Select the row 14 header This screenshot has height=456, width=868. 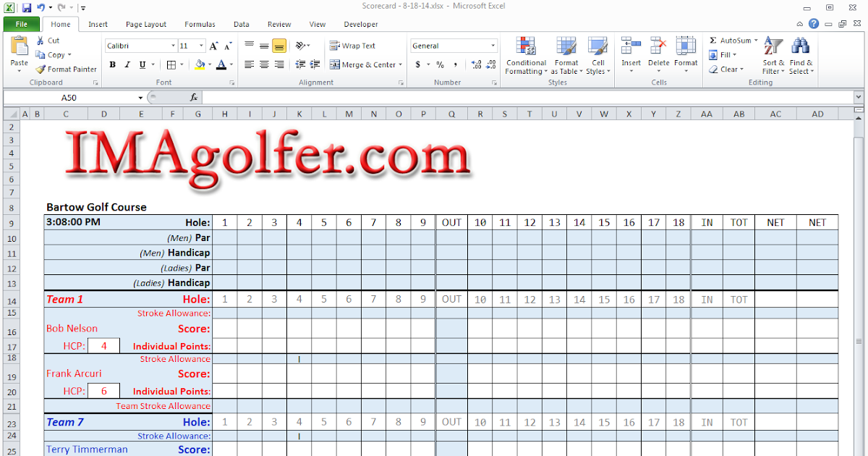(x=11, y=300)
